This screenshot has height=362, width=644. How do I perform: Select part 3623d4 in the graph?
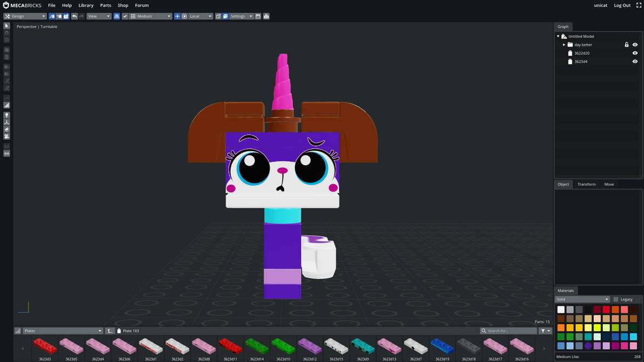581,62
